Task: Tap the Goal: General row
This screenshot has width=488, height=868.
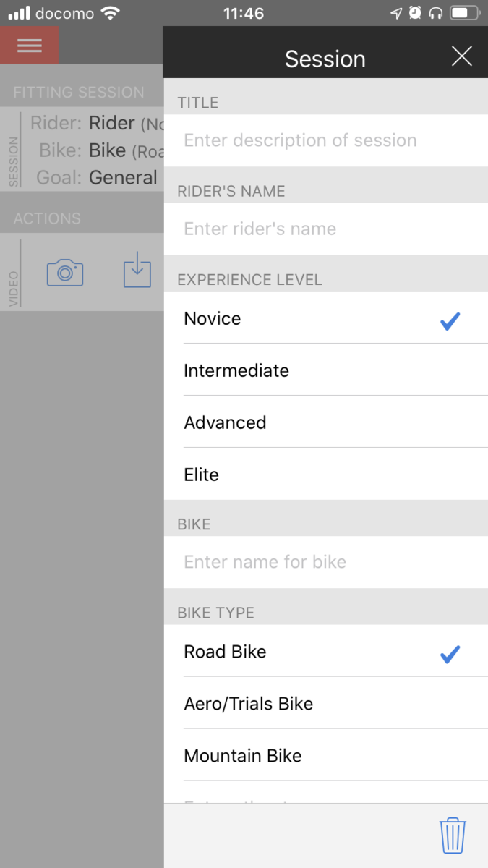Action: (94, 178)
